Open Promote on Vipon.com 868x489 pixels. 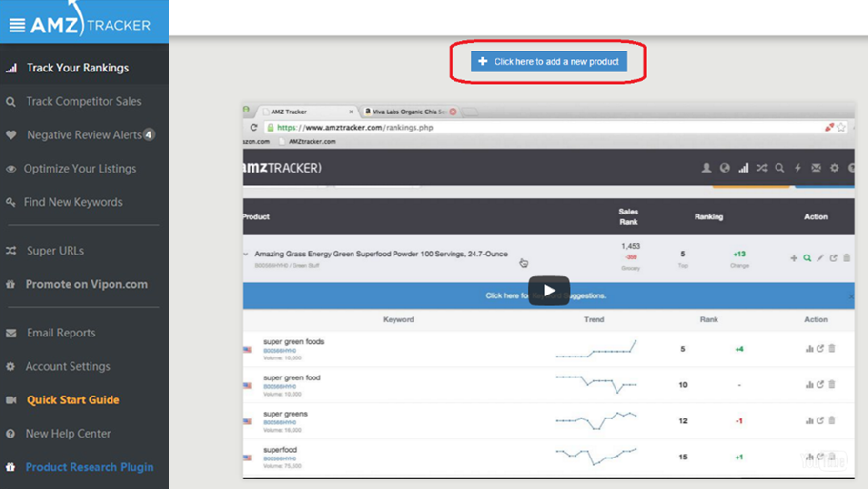87,284
